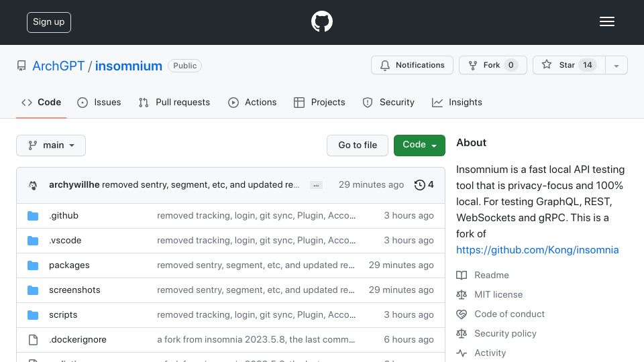The width and height of the screenshot is (644, 362).
Task: Open the .dockerignore file
Action: [x=78, y=339]
